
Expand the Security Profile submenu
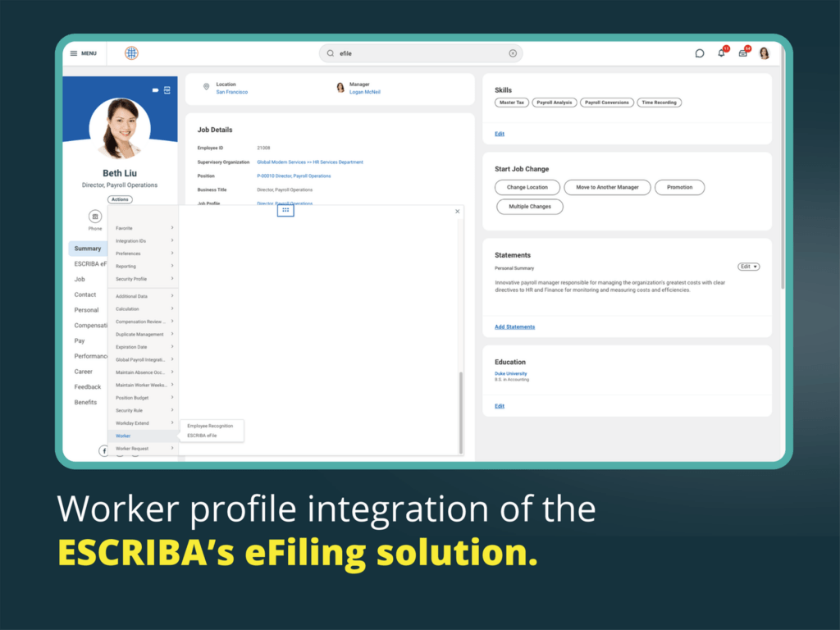[x=144, y=279]
